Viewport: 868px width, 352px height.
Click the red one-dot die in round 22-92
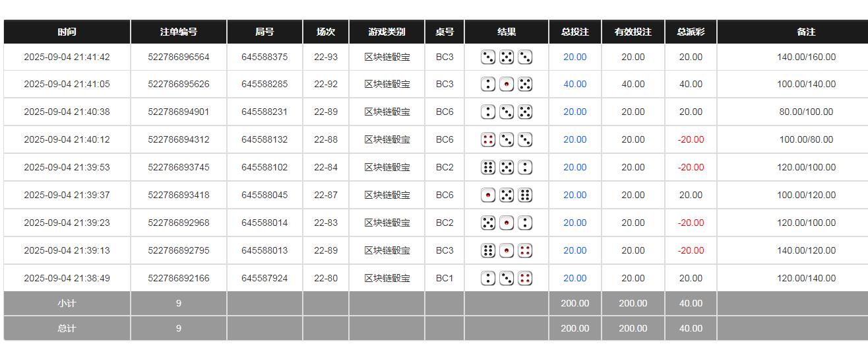point(507,85)
